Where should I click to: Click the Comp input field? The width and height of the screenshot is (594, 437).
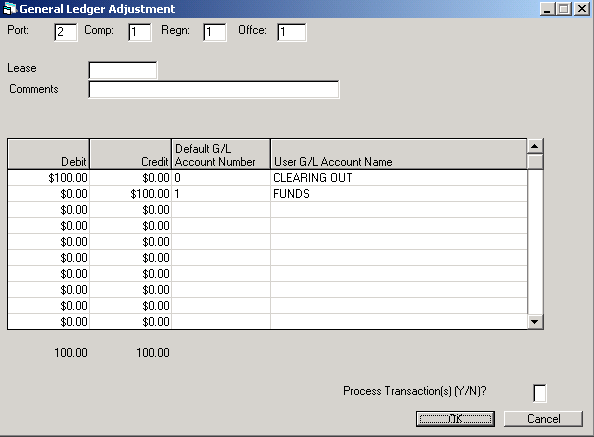click(139, 32)
